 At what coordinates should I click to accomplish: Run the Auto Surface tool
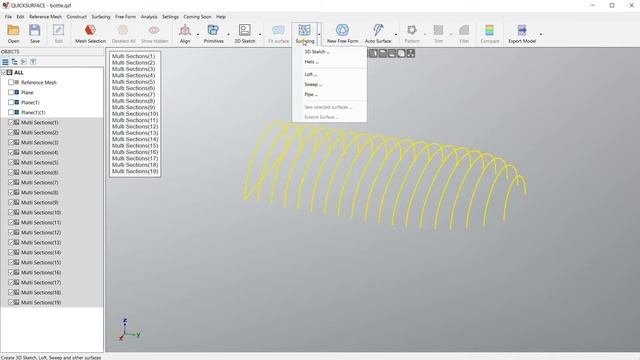(378, 30)
